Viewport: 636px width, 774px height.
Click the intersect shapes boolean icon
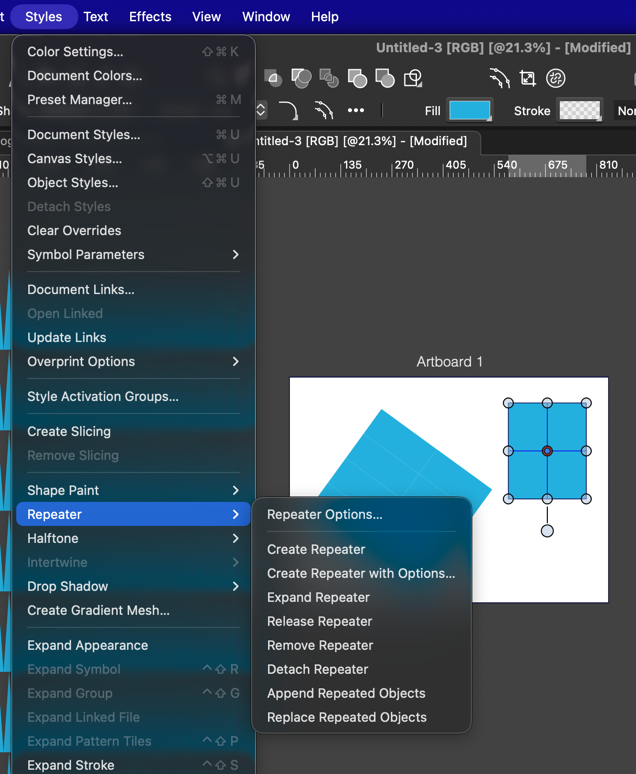(328, 78)
